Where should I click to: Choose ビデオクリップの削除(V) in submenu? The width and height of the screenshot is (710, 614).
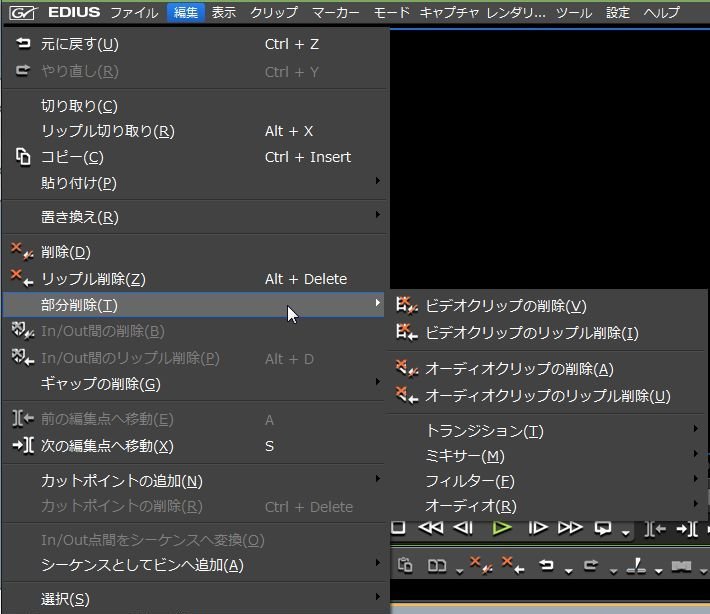point(548,306)
